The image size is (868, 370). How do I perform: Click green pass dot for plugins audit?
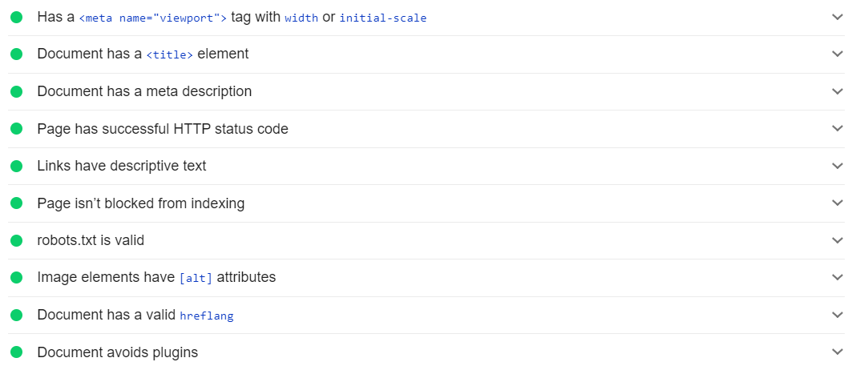[16, 352]
